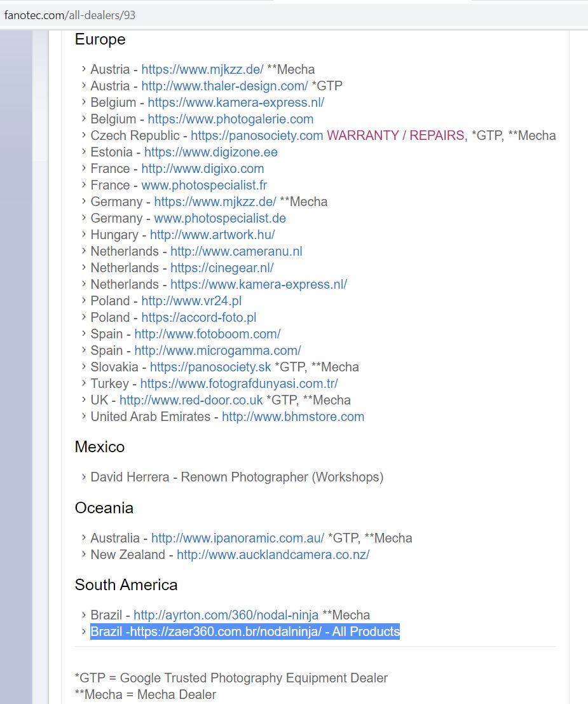Open the photospecialist.de link
The image size is (588, 704).
tap(220, 219)
